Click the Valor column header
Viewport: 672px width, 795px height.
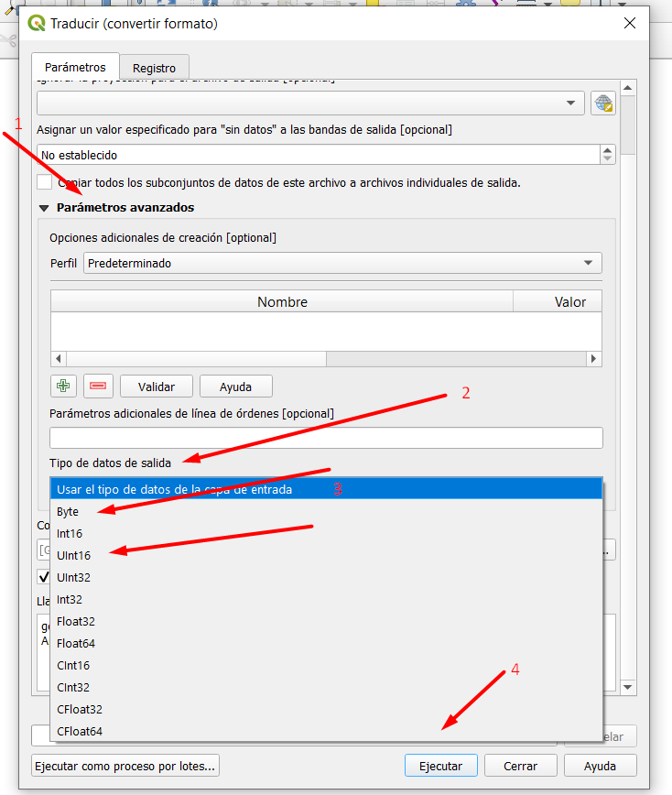(558, 301)
